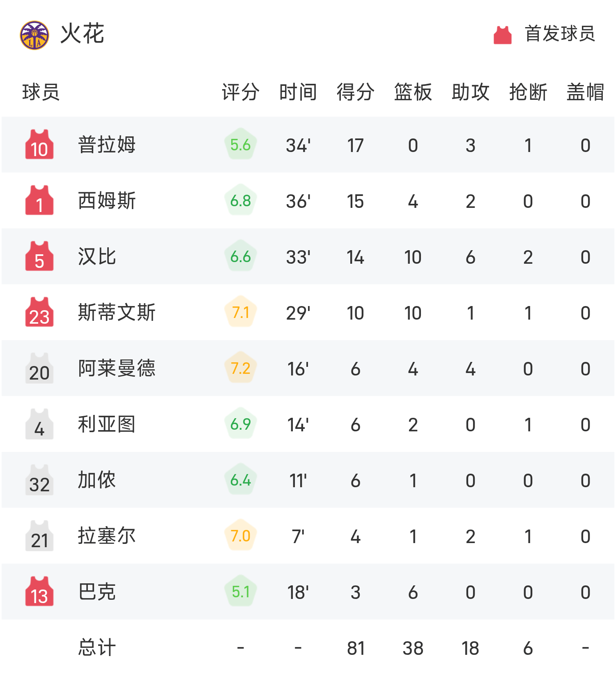Click the 7.2 rating badge
Screen dimensions: 616x677
point(241,368)
